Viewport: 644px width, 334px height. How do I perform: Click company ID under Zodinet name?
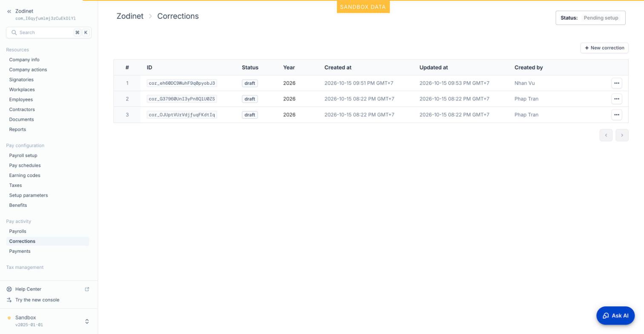coord(46,19)
